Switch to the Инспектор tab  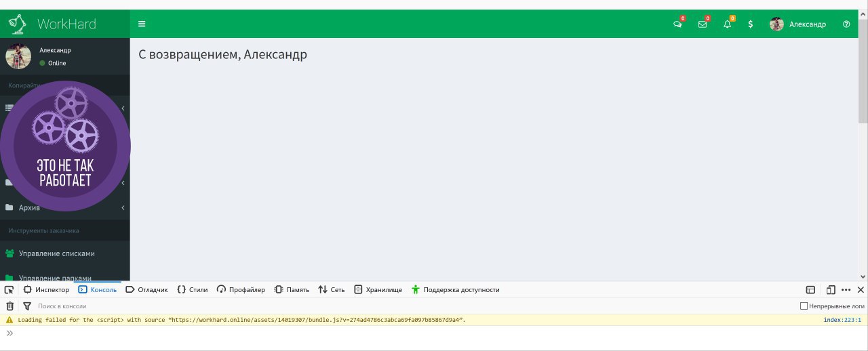[x=46, y=289]
